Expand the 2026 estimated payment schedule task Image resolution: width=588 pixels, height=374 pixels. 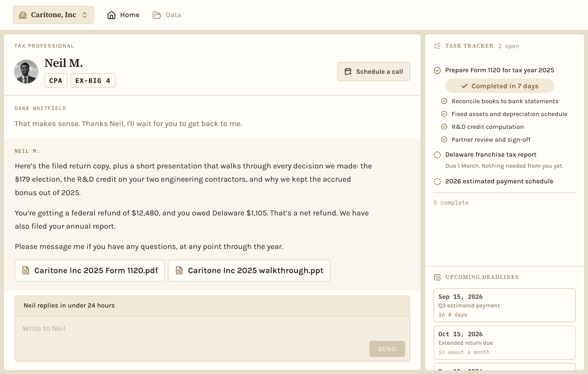pyautogui.click(x=499, y=181)
